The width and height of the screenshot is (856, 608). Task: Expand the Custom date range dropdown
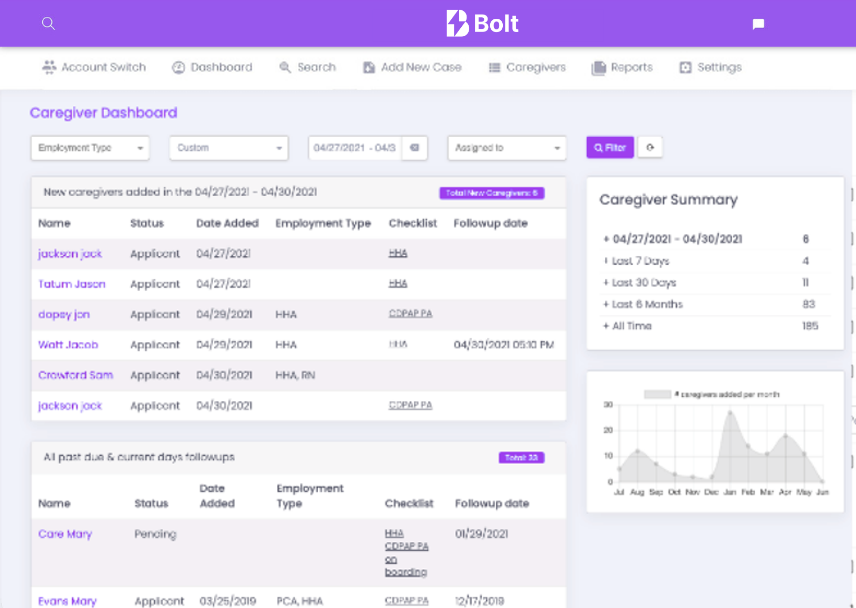(228, 147)
